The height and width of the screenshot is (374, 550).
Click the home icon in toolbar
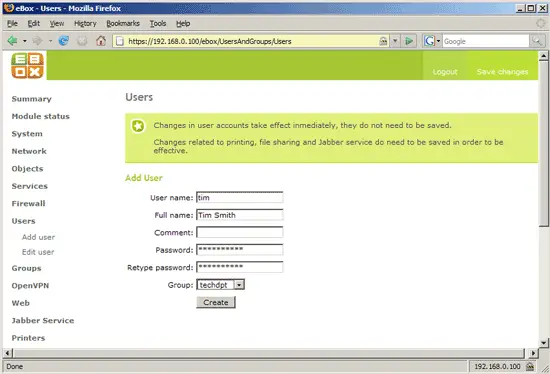pyautogui.click(x=101, y=41)
